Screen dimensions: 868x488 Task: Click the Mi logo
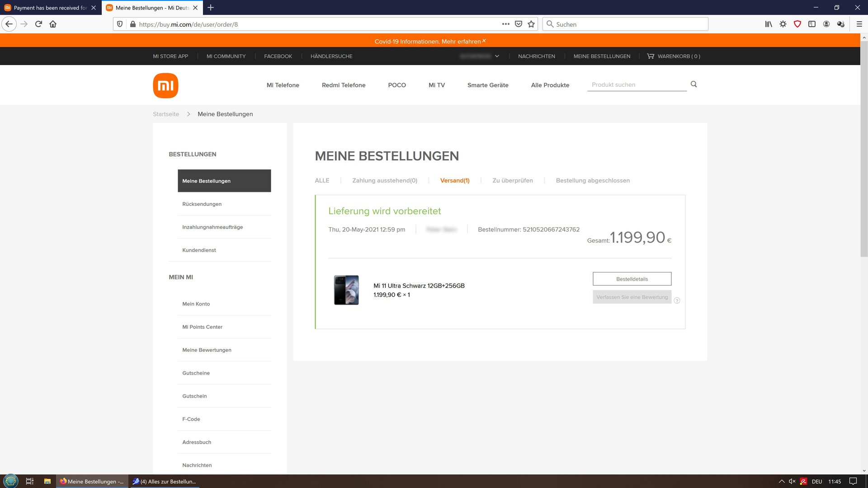tap(165, 85)
